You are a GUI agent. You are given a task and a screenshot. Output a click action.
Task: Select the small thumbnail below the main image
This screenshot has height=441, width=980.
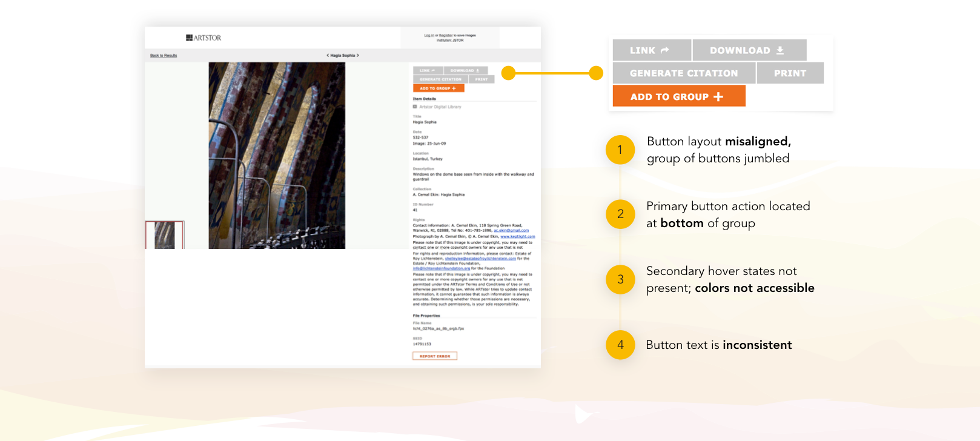coord(164,235)
